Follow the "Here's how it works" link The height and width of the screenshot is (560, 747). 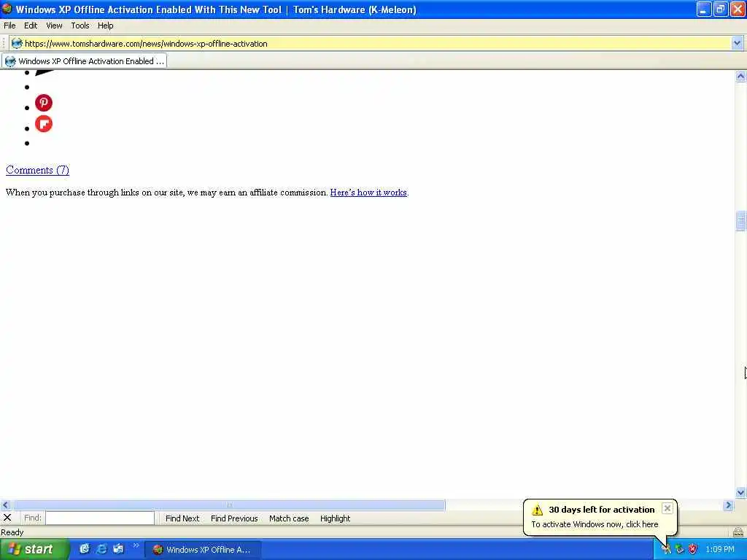(368, 192)
